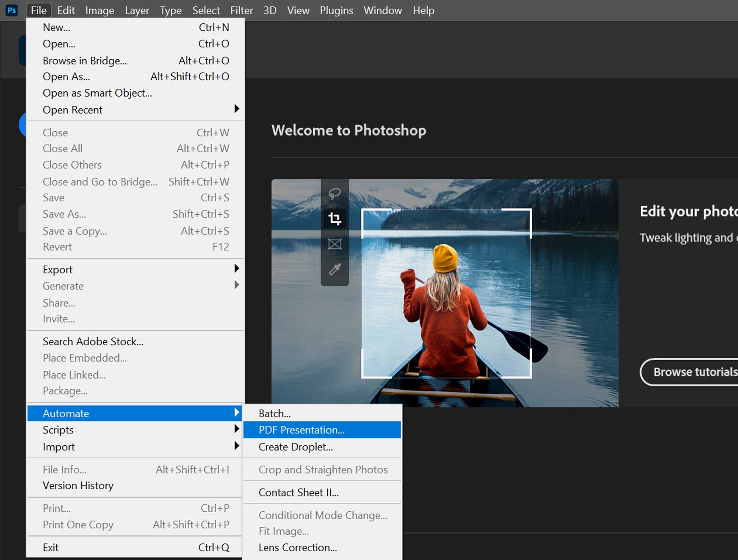Select PDF Presentation... in Automate submenu
Image resolution: width=738 pixels, height=560 pixels.
click(322, 430)
